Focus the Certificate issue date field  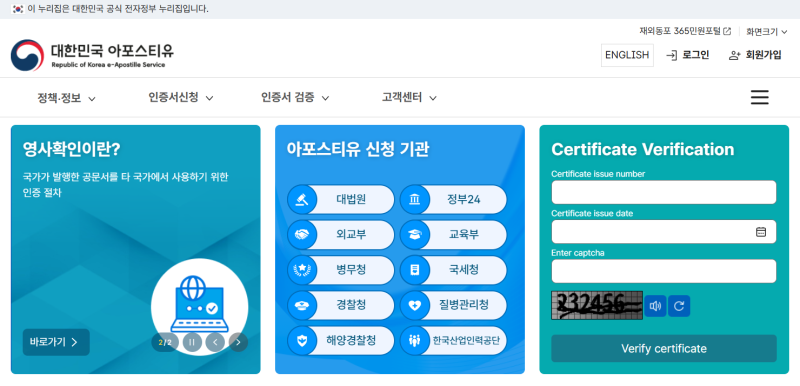(x=664, y=232)
